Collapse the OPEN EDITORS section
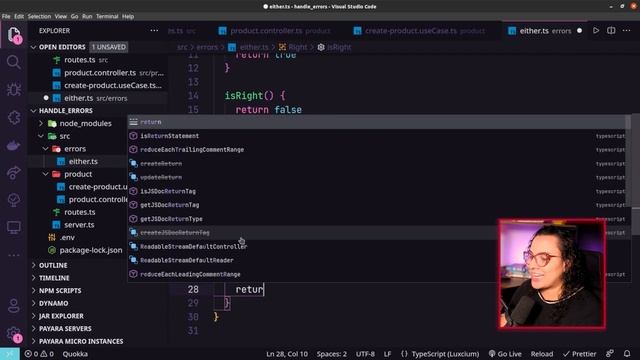This screenshot has width=640, height=360. [33, 47]
